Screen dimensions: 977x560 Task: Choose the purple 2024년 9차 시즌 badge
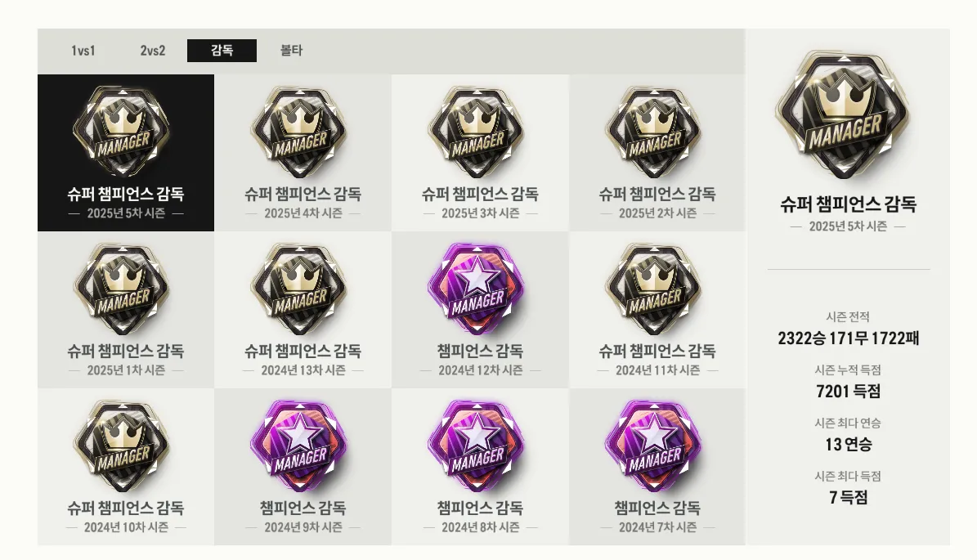pos(303,467)
